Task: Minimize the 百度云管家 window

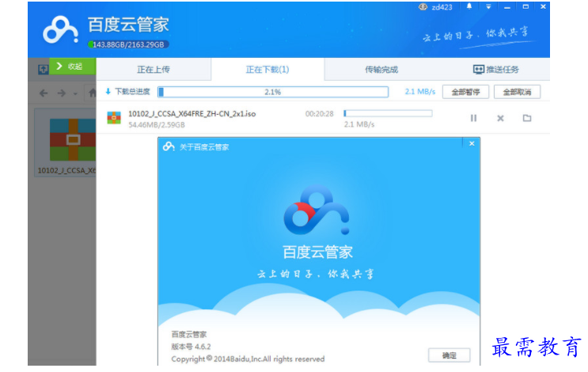Action: [x=507, y=7]
